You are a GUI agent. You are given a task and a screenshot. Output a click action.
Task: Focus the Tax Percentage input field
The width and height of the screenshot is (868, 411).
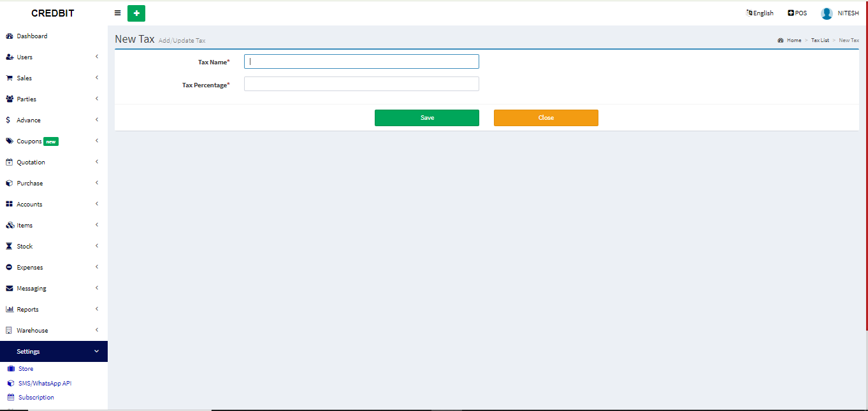[x=361, y=84]
